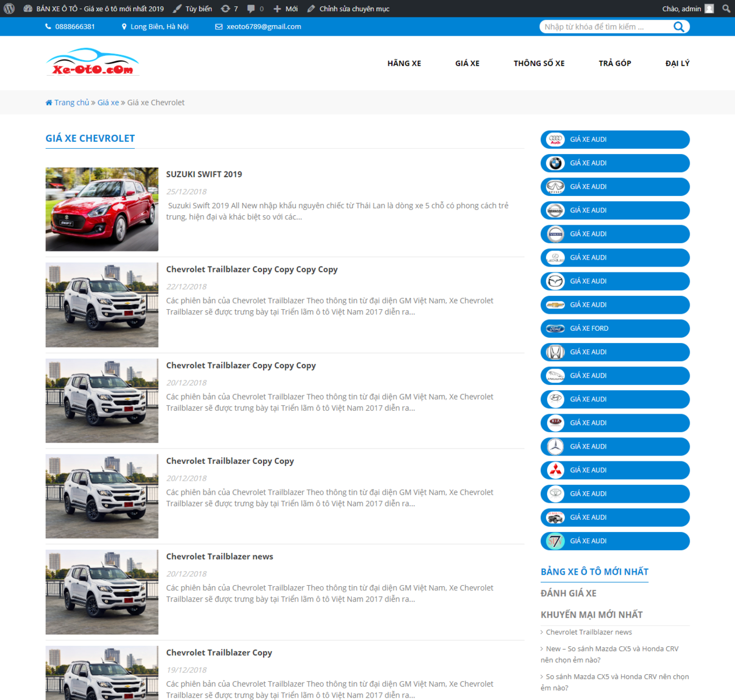Viewport: 735px width, 700px height.
Task: Click the Hyundai logo icon
Action: [555, 400]
